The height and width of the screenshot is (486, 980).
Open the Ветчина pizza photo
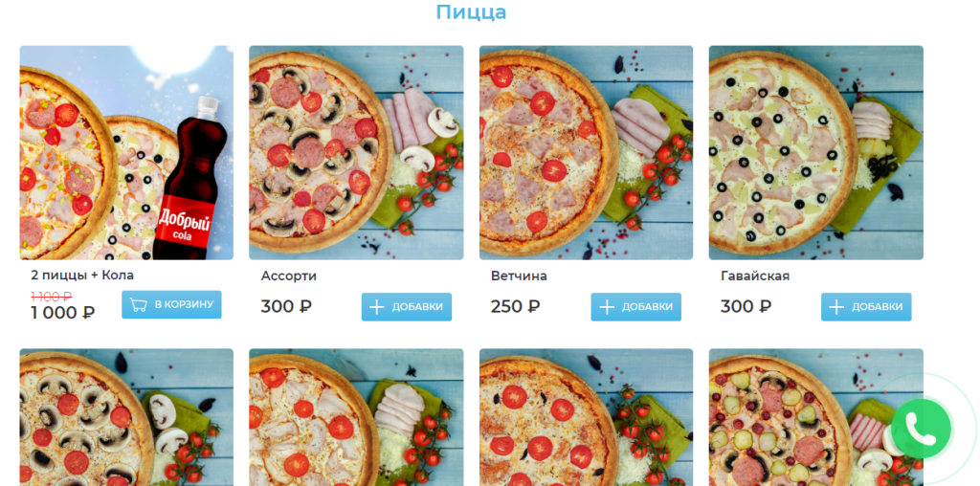587,152
